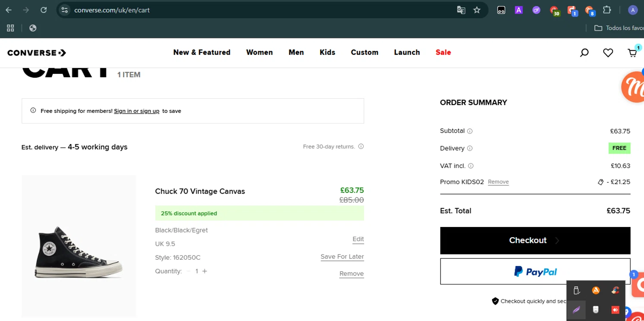This screenshot has width=644, height=321.
Task: Open the Launch menu
Action: (x=407, y=52)
